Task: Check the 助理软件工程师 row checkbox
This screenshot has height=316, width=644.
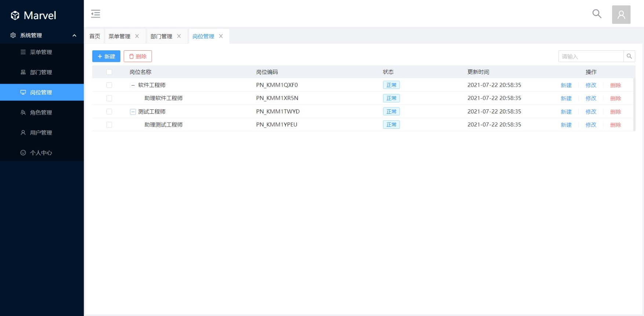Action: click(109, 98)
